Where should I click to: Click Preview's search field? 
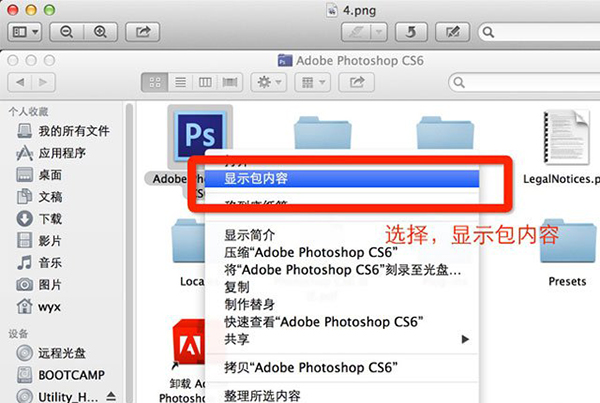tap(540, 32)
